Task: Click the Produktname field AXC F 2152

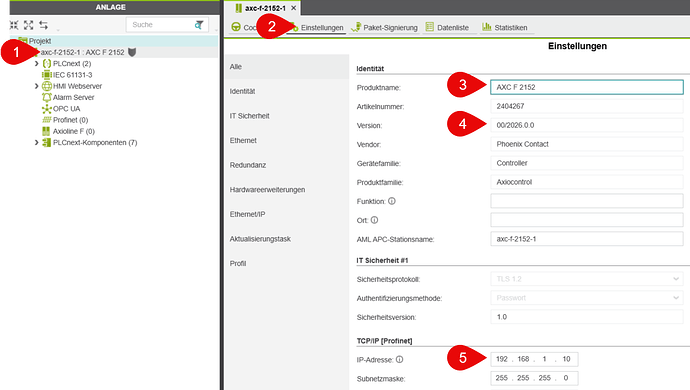Action: (x=587, y=87)
